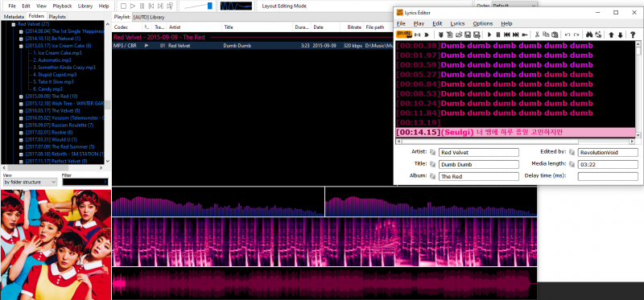Click the copy icon in Lyrics Editor toolbar

click(546, 35)
